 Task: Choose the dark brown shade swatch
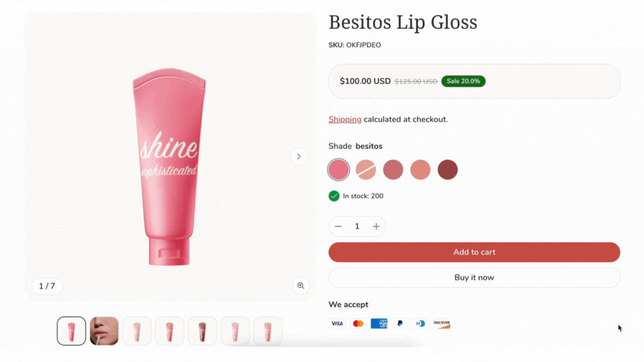448,170
